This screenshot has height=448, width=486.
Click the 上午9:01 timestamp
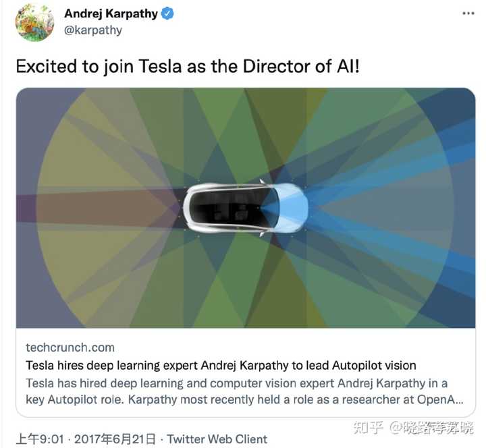(40, 439)
